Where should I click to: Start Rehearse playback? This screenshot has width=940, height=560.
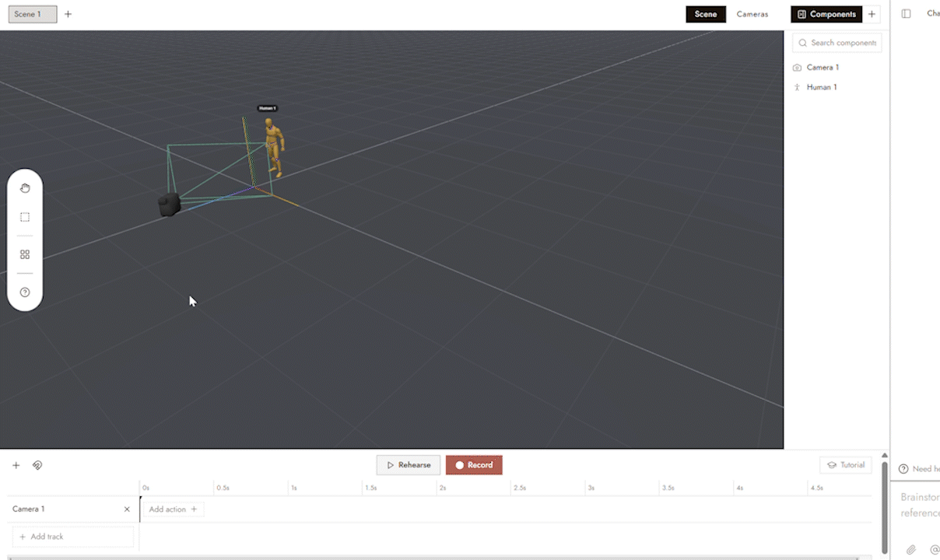(x=409, y=465)
